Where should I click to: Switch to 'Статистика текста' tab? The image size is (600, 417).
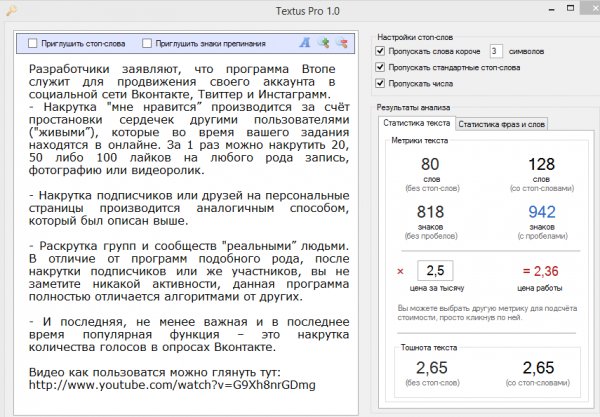(416, 123)
